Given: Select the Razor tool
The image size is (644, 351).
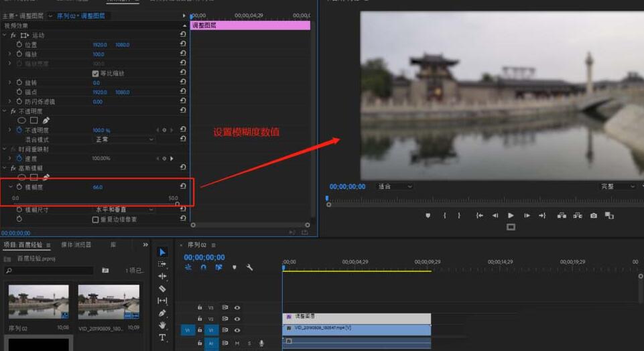Looking at the screenshot, I should point(162,289).
